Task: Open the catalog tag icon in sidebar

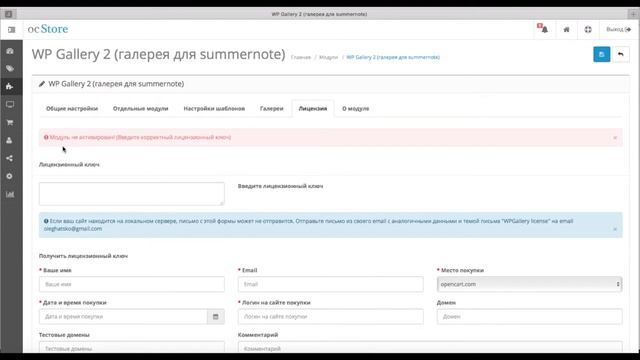Action: pos(10,69)
